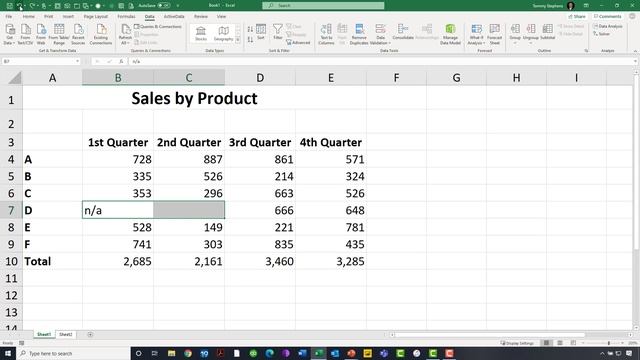Viewport: 640px width, 360px height.
Task: Click Insert Function fx icon
Action: pyautogui.click(x=121, y=61)
